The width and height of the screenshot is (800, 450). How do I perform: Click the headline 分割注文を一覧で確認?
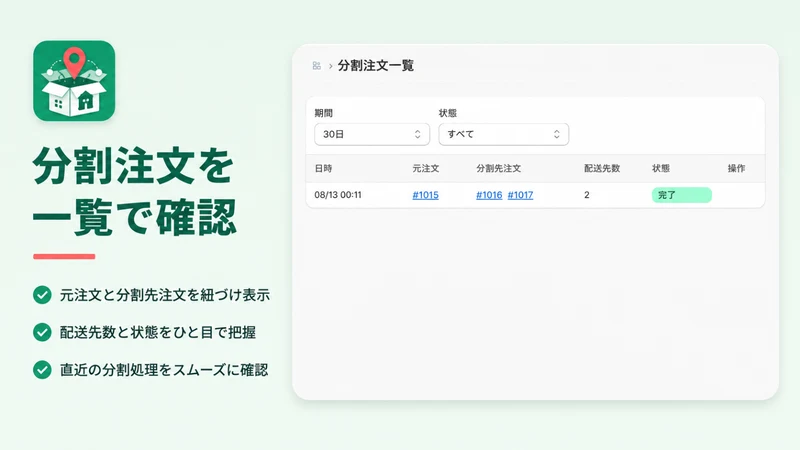coord(135,192)
